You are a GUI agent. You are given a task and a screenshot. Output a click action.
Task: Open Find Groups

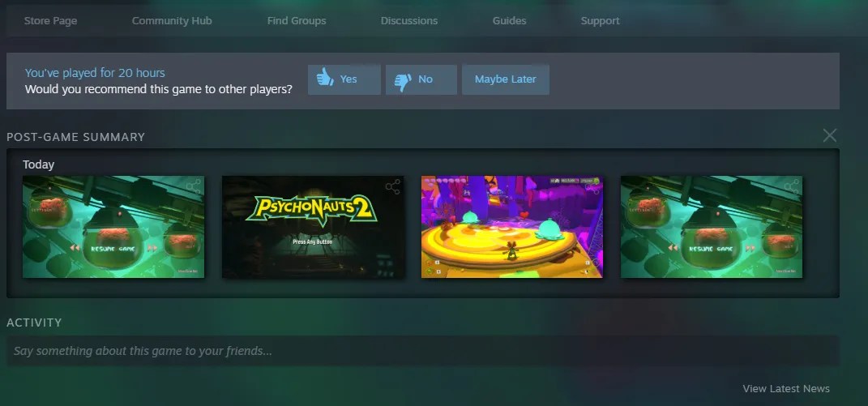[x=297, y=21]
